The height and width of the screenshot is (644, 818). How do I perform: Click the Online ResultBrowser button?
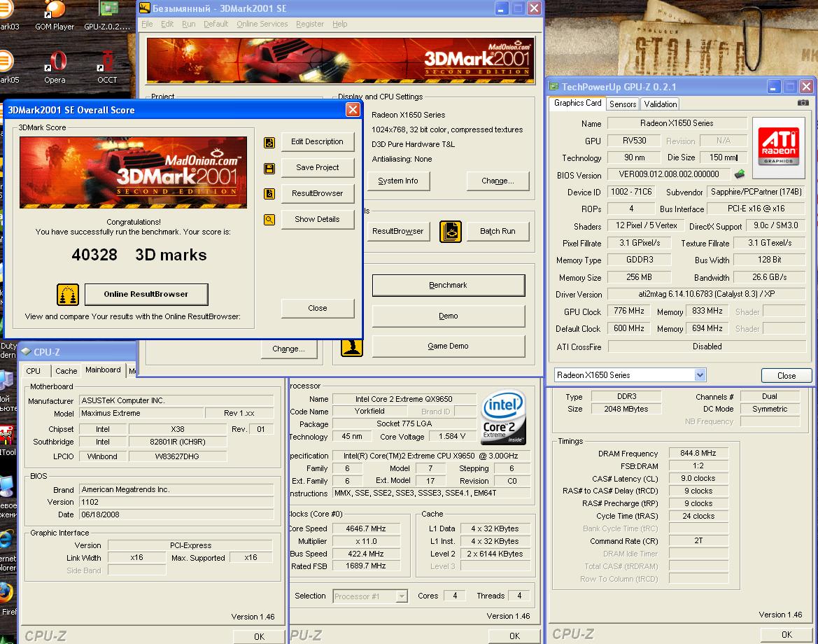tap(146, 294)
